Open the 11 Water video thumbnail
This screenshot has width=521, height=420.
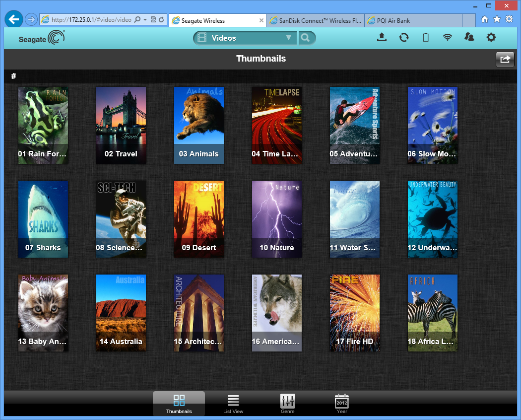[355, 219]
